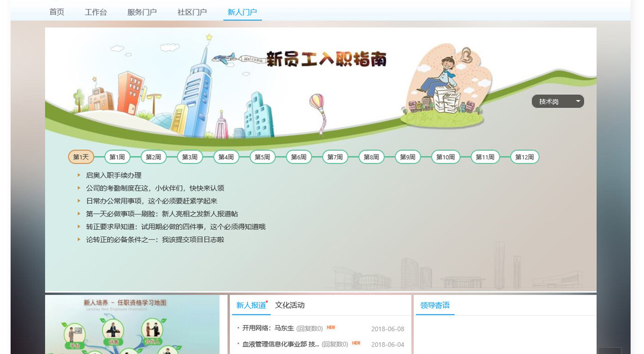The height and width of the screenshot is (354, 644).
Task: Choose the 第8周 timeline step
Action: coord(371,157)
